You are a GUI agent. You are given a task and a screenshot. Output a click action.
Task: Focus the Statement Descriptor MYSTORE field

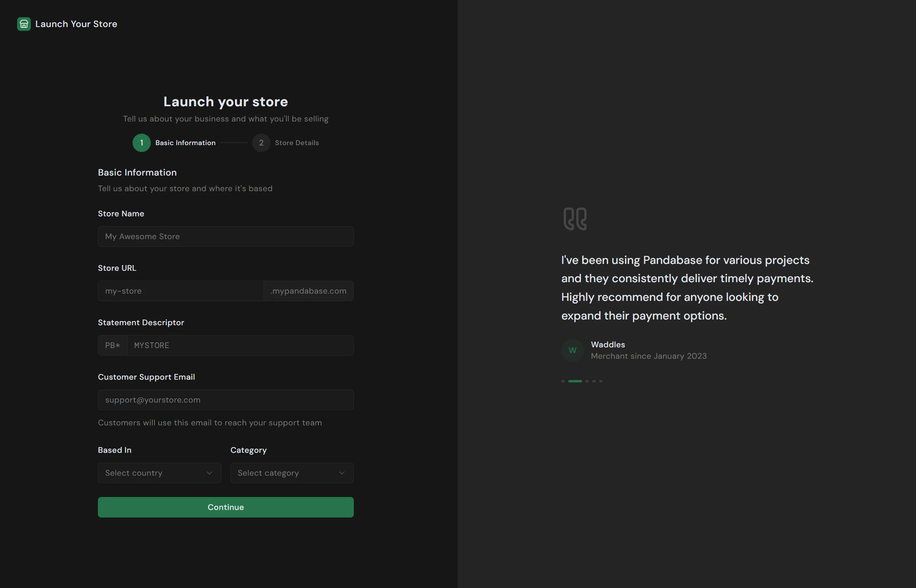pos(240,345)
